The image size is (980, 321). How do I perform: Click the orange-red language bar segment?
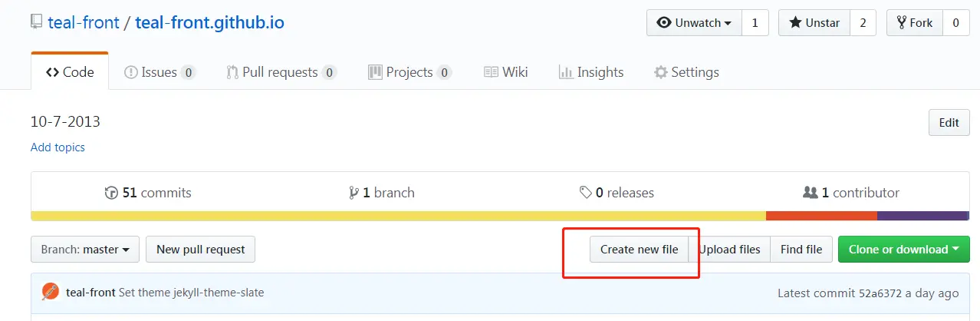(x=821, y=216)
